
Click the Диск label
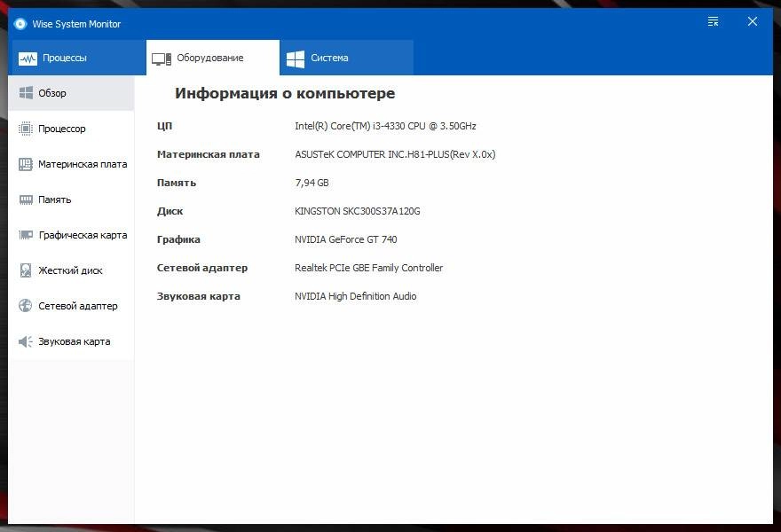170,211
